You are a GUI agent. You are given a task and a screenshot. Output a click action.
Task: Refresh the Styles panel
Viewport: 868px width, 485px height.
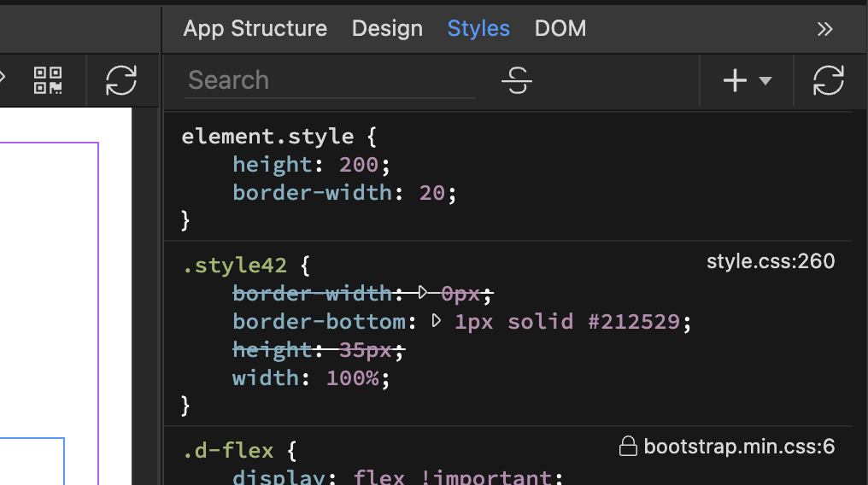click(x=829, y=81)
